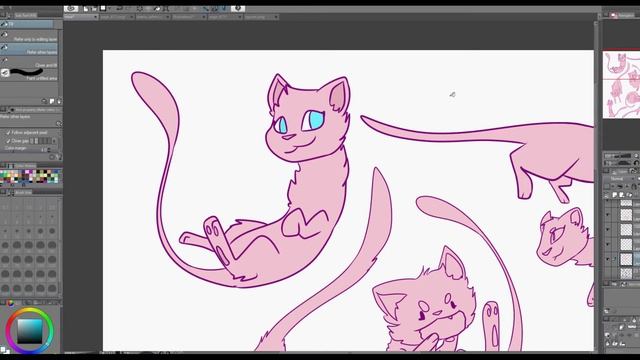Image resolution: width=640 pixels, height=360 pixels.
Task: Click the saturation square in the color wheel
Action: [29, 331]
